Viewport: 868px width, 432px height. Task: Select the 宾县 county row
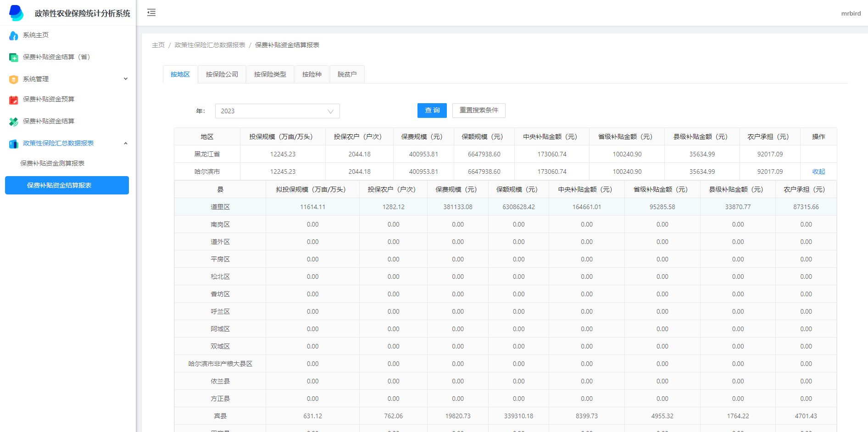tap(506, 416)
